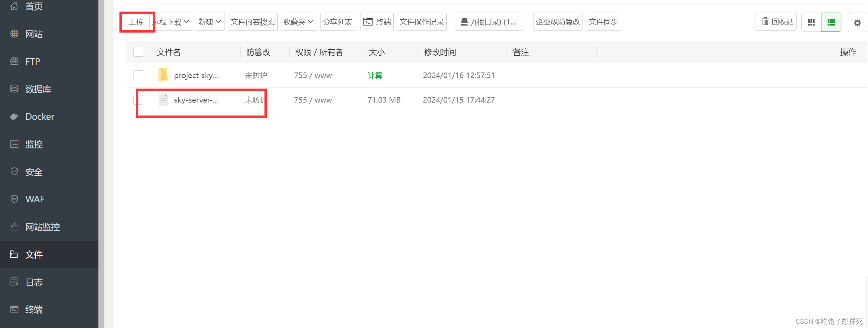Click the 2024/01/15 17:44:27 timestamp
The image size is (868, 328).
coord(459,100)
